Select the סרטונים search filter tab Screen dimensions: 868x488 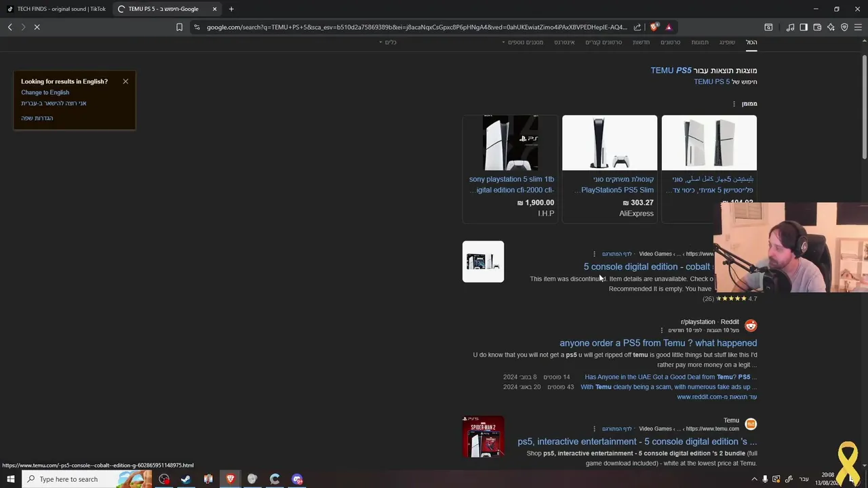[671, 42]
